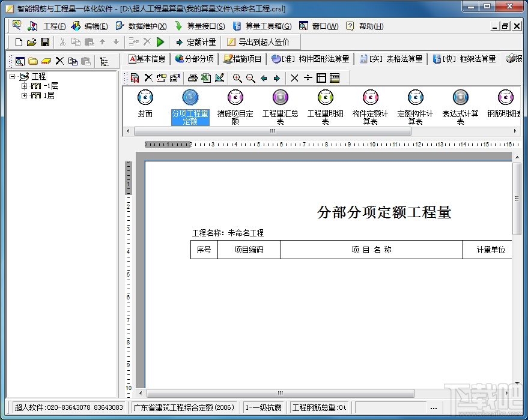Open the 数据维护(X) menu
Image resolution: width=528 pixels, height=420 pixels.
pos(141,26)
